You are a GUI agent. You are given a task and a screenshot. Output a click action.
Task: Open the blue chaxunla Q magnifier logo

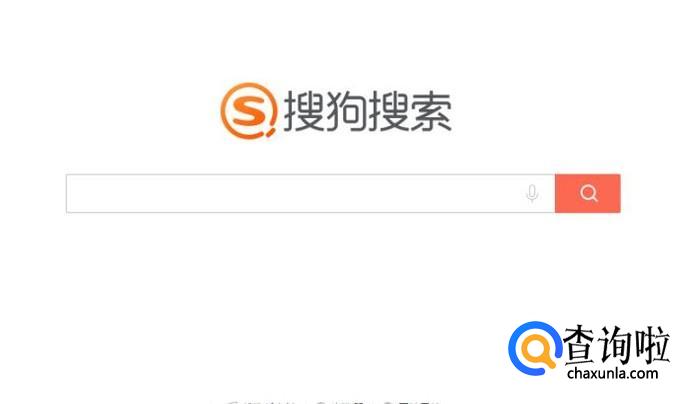[535, 348]
